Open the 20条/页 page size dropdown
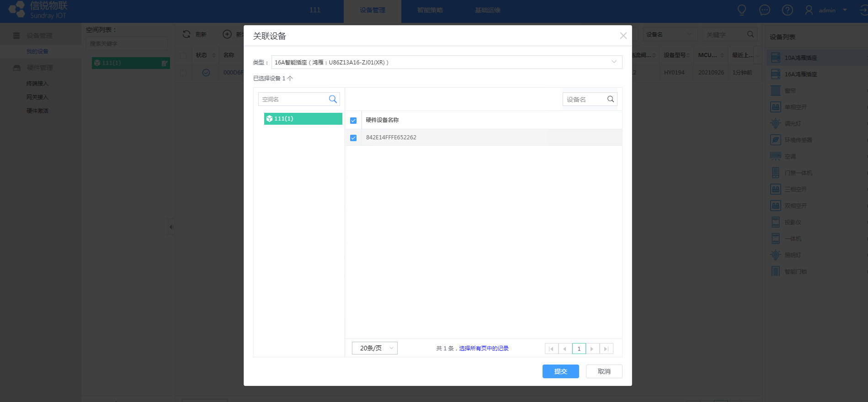 [375, 348]
